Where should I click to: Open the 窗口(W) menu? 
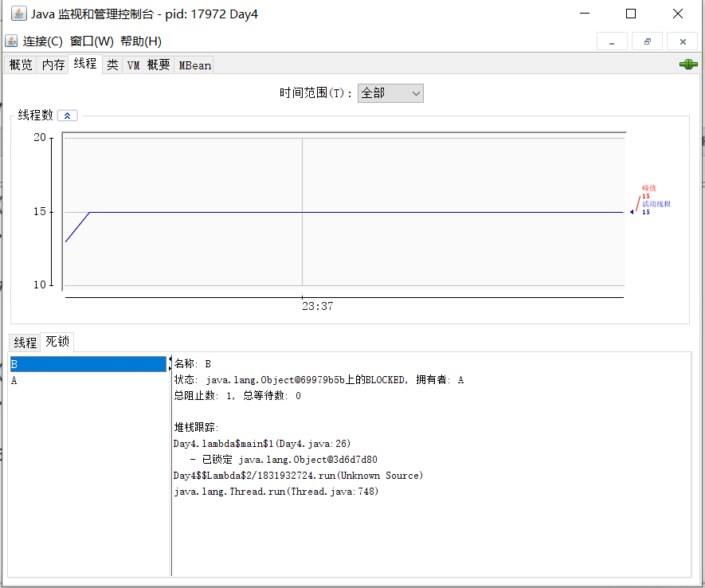[92, 41]
